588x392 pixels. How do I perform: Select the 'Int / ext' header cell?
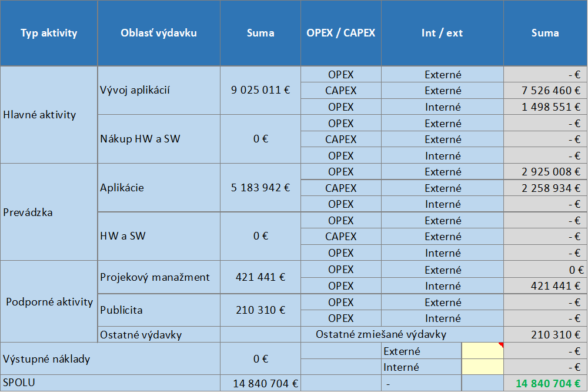[442, 33]
